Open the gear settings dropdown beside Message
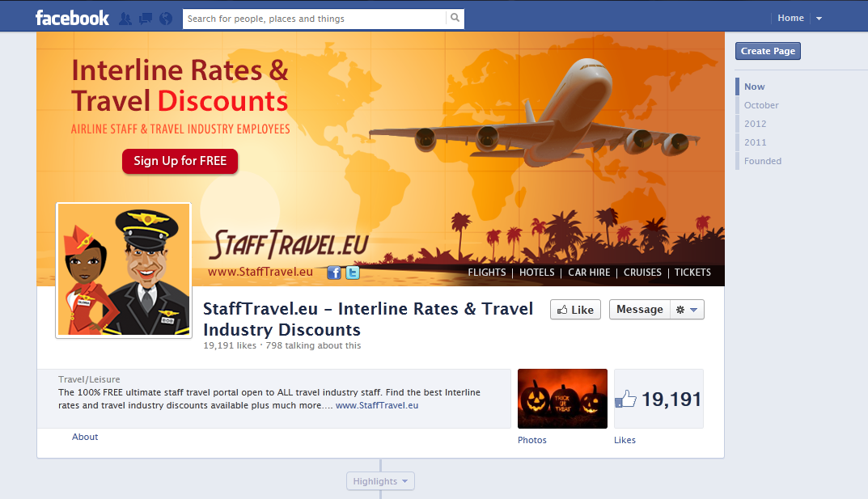868x499 pixels. 687,310
